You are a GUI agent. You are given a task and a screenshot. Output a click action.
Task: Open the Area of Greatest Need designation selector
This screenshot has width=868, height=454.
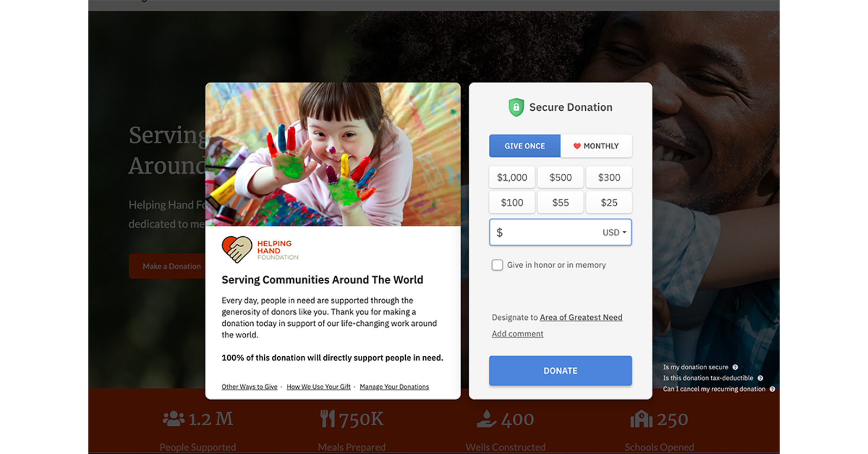pos(581,318)
